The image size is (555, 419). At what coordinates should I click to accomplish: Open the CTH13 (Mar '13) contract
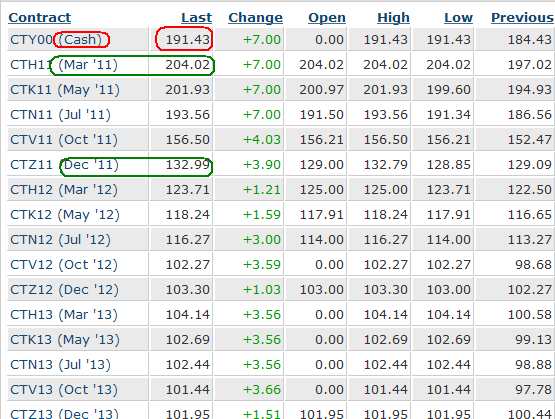pyautogui.click(x=64, y=315)
